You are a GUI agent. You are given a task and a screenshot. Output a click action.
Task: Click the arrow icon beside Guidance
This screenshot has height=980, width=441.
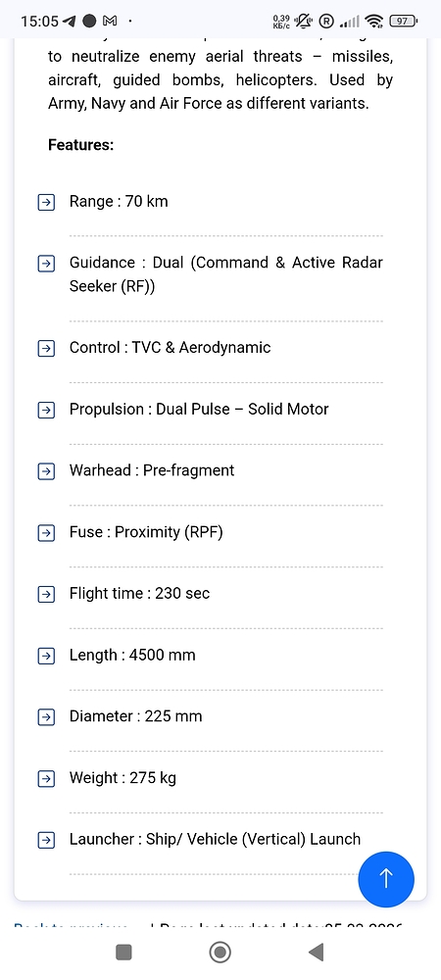[46, 263]
